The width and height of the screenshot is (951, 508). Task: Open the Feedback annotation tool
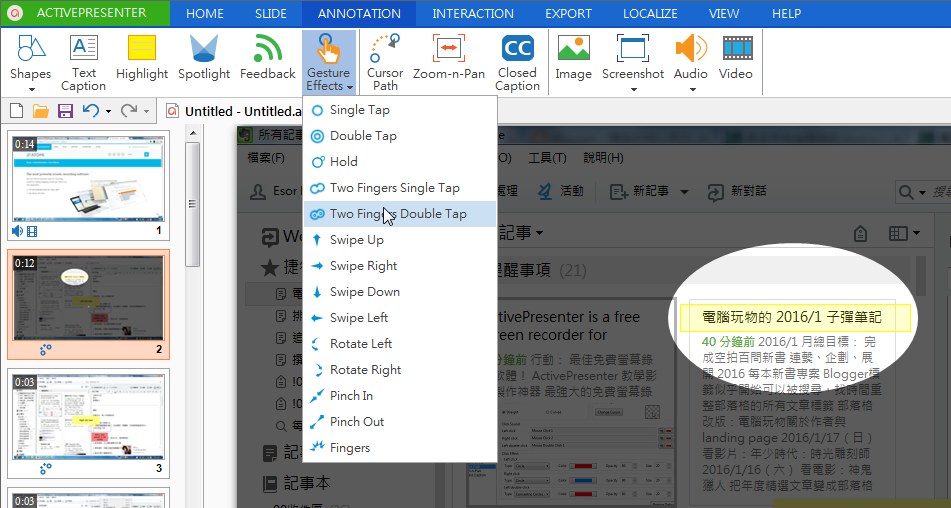pos(267,58)
